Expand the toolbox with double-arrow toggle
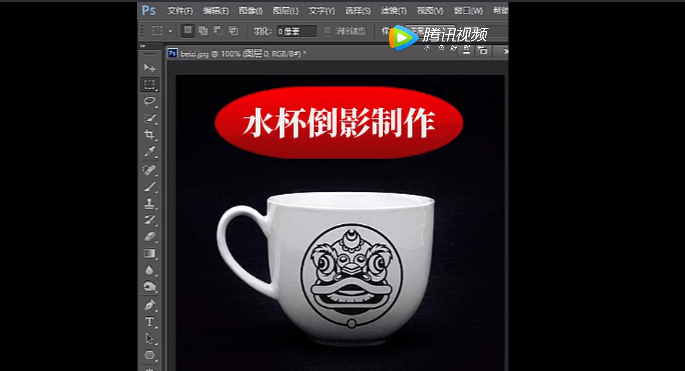This screenshot has width=685, height=371. pos(143,45)
